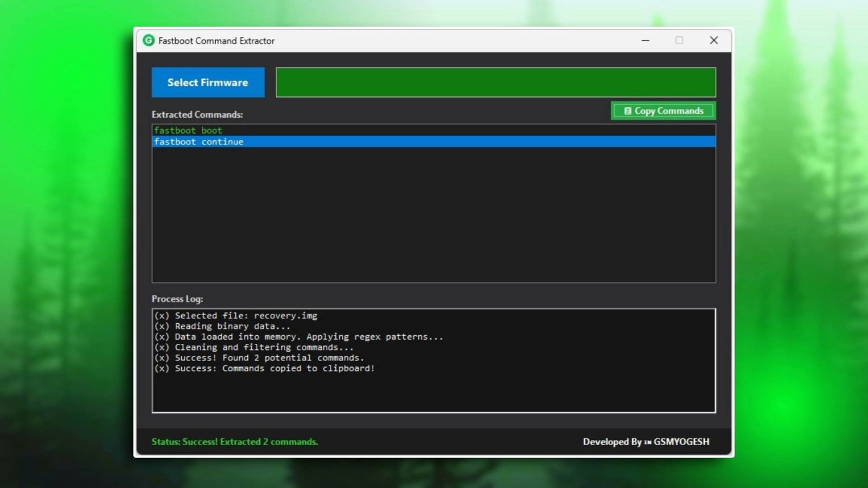Click the 'Developed By GSMYOGESH' credit text
Screen dimensions: 868x488
point(646,442)
